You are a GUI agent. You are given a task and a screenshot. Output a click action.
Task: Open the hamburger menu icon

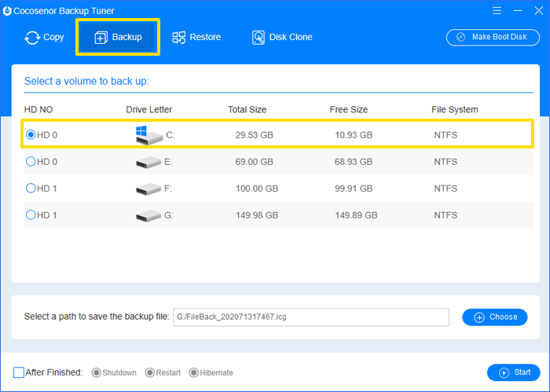(x=497, y=11)
